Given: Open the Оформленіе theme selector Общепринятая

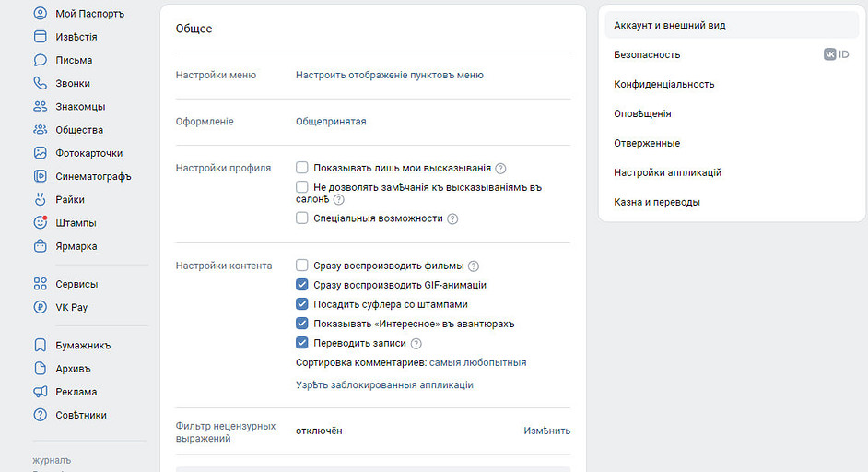Looking at the screenshot, I should click(x=331, y=122).
